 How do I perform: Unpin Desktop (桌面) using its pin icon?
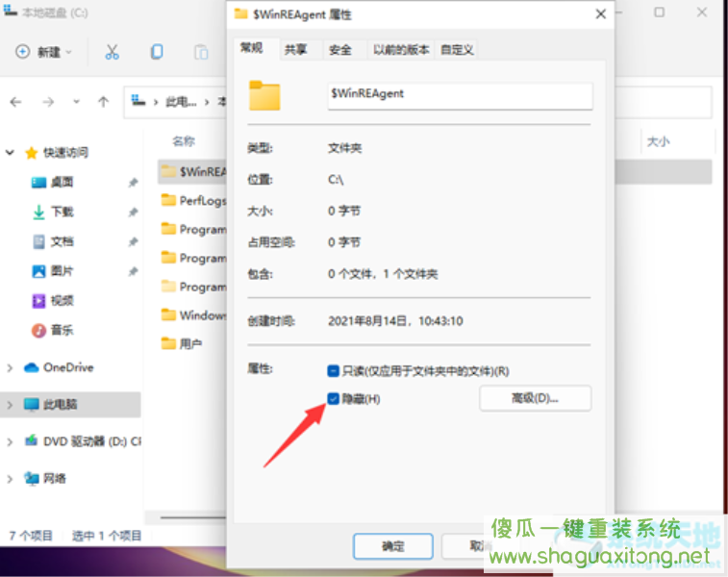click(134, 183)
